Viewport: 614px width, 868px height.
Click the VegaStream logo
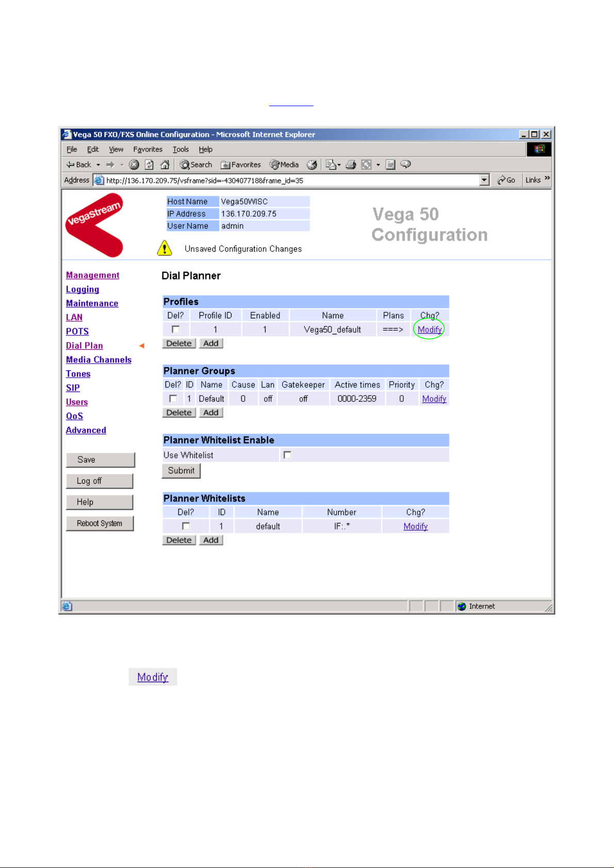[94, 225]
